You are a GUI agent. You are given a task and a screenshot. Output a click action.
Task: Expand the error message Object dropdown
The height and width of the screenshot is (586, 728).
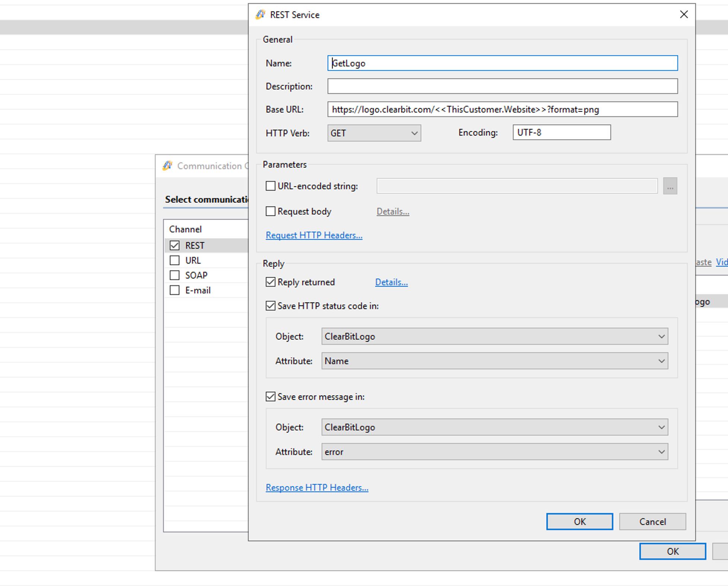495,427
